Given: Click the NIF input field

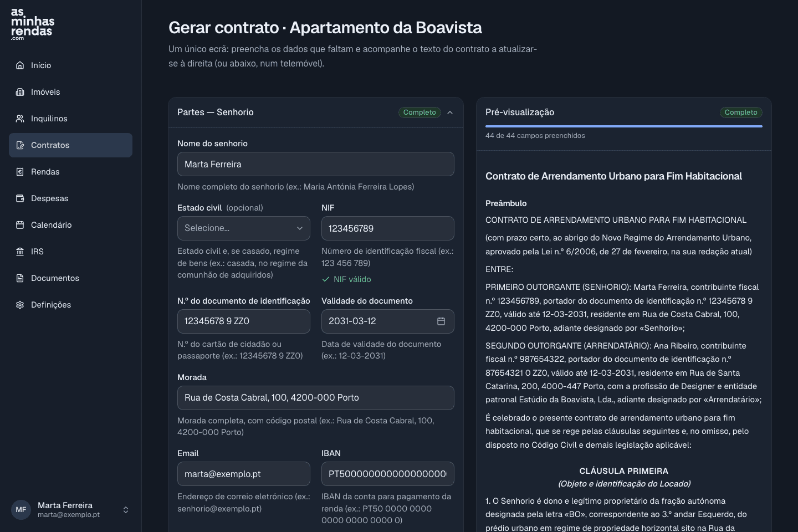Looking at the screenshot, I should coord(388,228).
